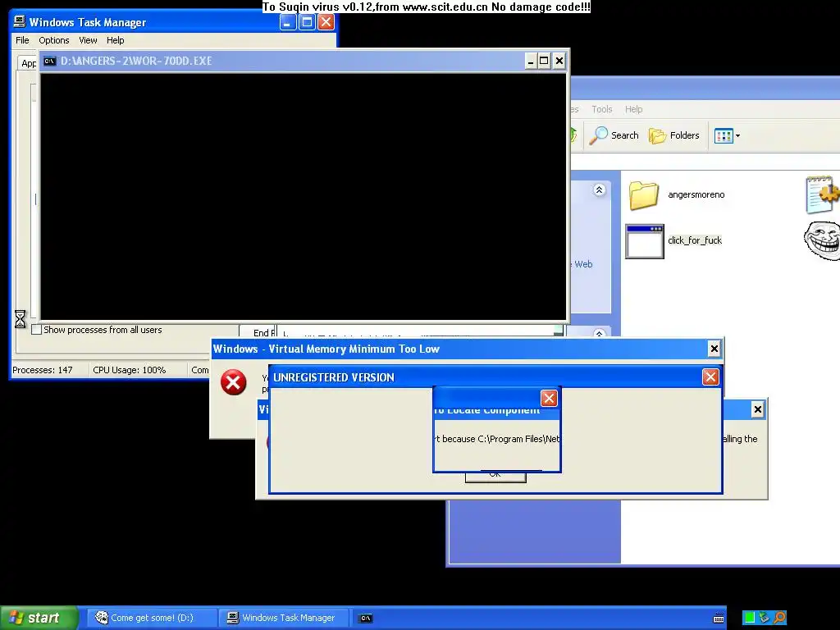Click the To Suqin virus banner text

(426, 7)
